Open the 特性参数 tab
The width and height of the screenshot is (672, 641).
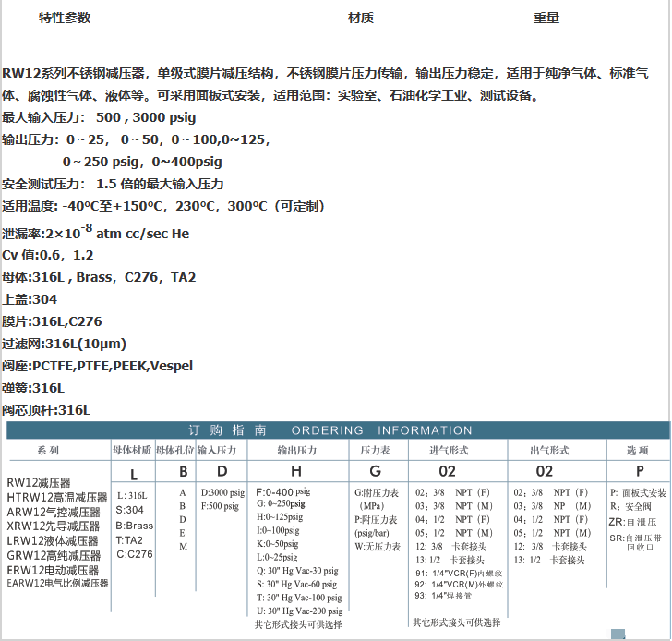point(65,18)
